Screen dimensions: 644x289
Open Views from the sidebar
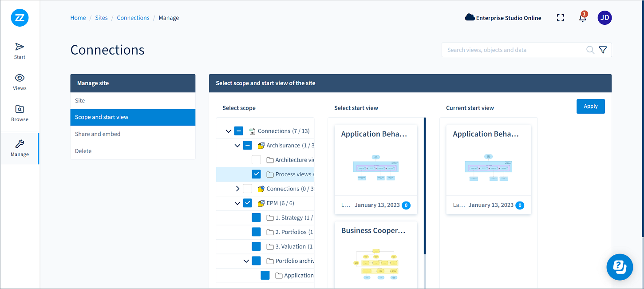tap(20, 82)
